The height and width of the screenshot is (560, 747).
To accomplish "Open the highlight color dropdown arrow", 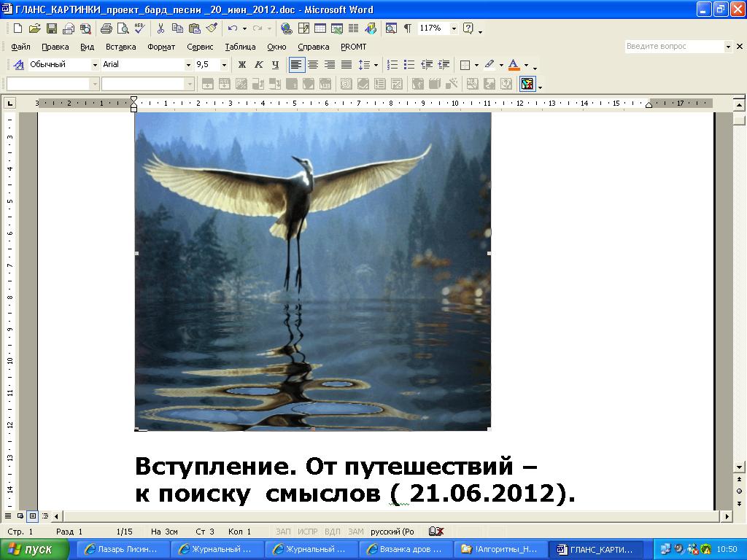I will (x=501, y=65).
